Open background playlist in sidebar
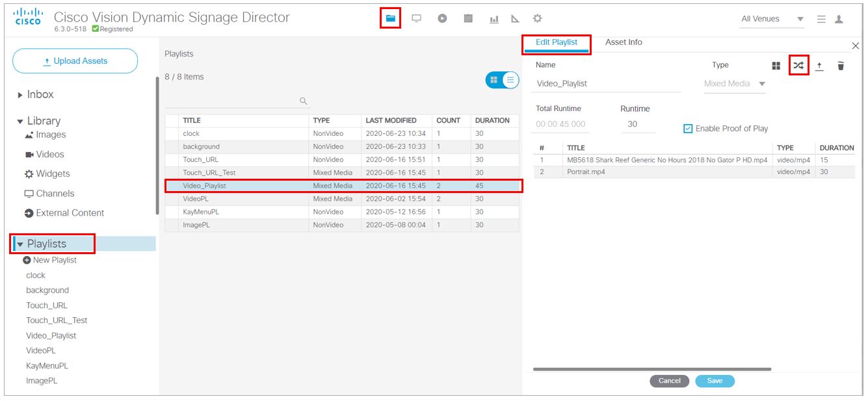Viewport: 868px width, 401px height. point(47,291)
